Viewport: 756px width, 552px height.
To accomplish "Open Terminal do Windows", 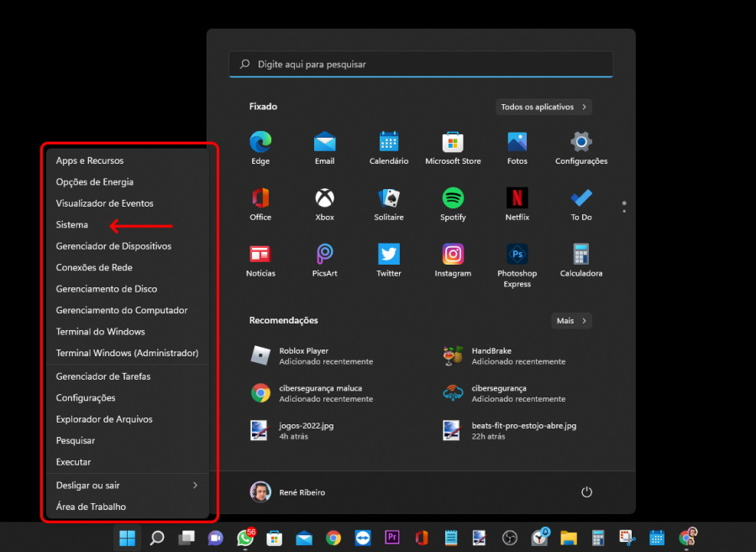I will click(128, 332).
